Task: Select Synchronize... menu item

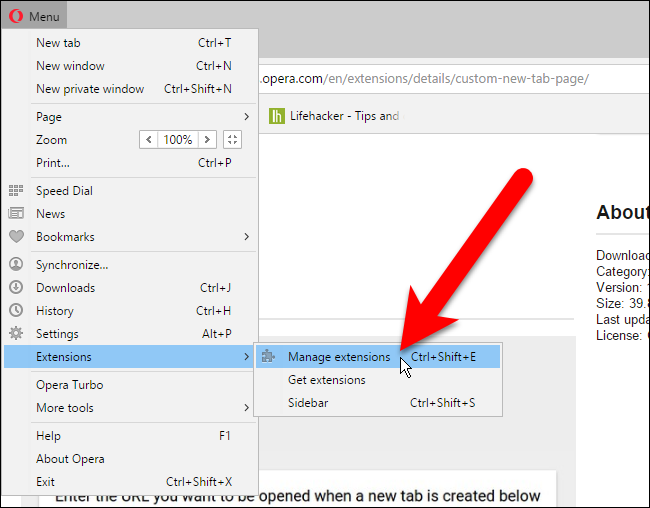Action: pyautogui.click(x=133, y=265)
